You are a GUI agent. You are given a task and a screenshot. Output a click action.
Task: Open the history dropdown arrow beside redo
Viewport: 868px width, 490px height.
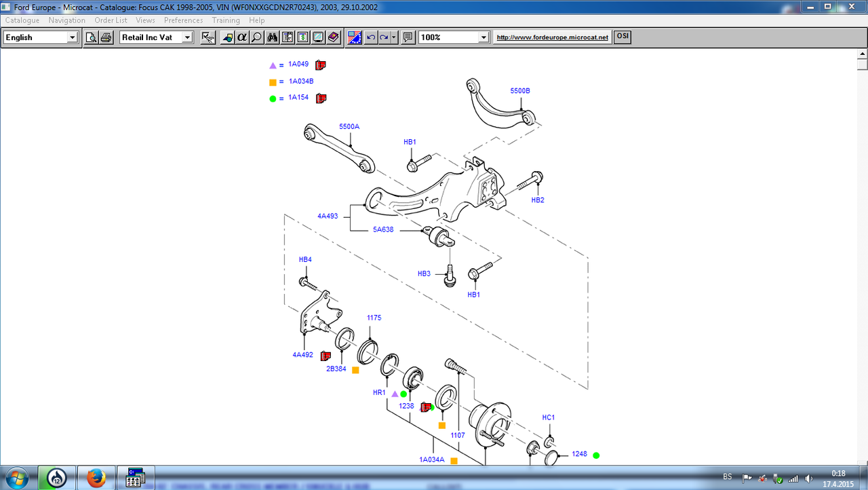[394, 37]
